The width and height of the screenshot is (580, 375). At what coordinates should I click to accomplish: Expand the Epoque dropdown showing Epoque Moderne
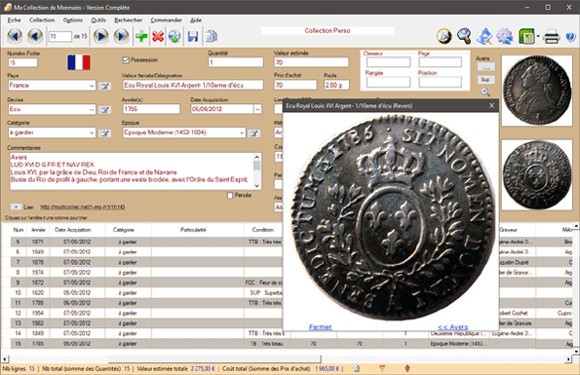(x=242, y=132)
